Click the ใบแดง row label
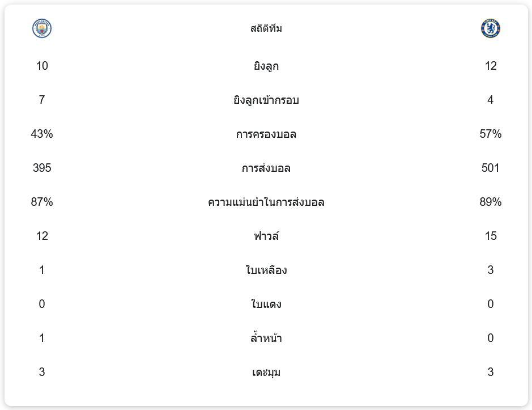This screenshot has width=532, height=410. pos(266,304)
